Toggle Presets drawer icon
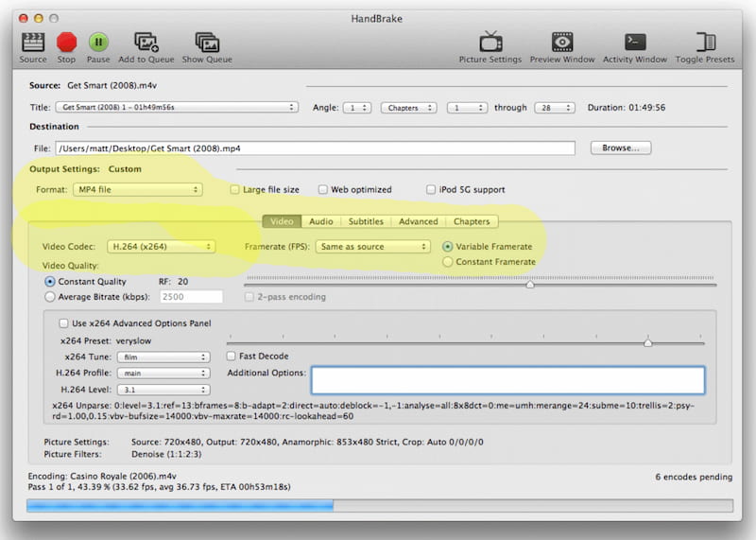This screenshot has width=756, height=540. point(705,42)
